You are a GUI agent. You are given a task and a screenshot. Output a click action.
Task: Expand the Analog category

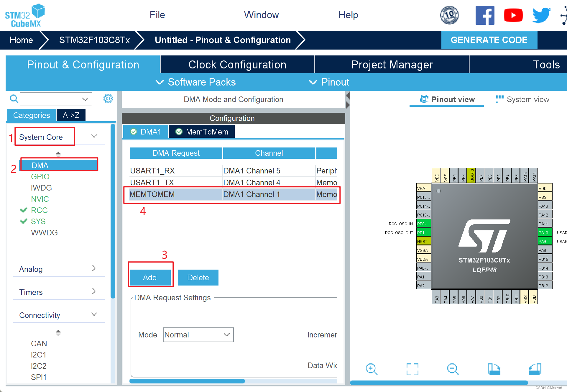94,268
